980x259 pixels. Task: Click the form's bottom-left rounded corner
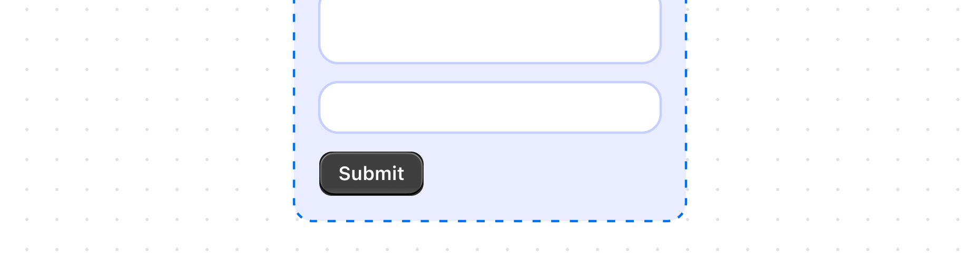(x=298, y=216)
